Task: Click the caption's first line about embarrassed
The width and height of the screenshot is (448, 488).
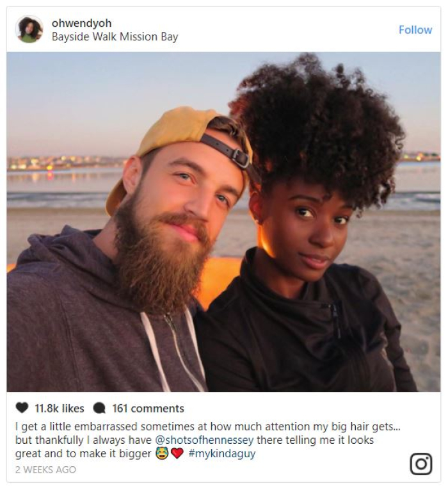Action: [208, 427]
